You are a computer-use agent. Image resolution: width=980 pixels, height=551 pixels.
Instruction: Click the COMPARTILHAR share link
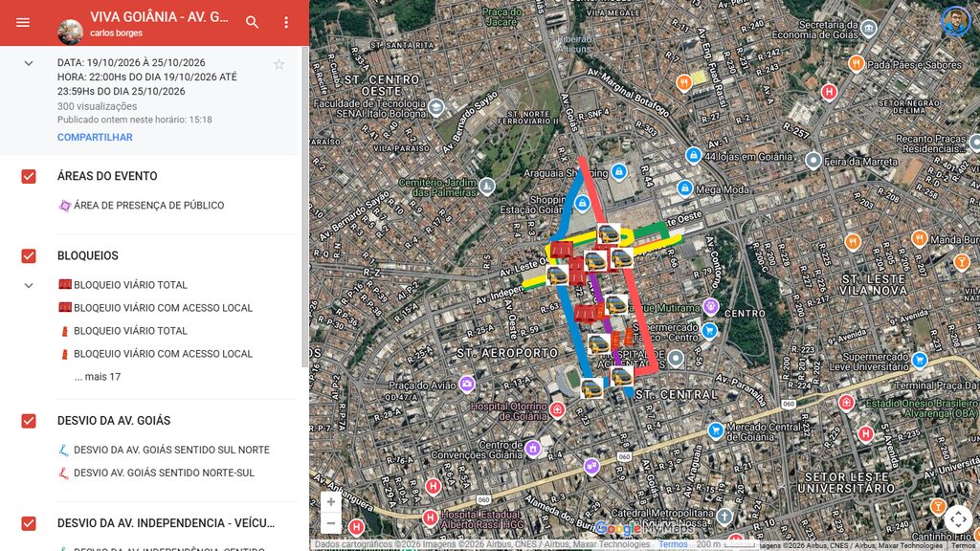pyautogui.click(x=95, y=138)
